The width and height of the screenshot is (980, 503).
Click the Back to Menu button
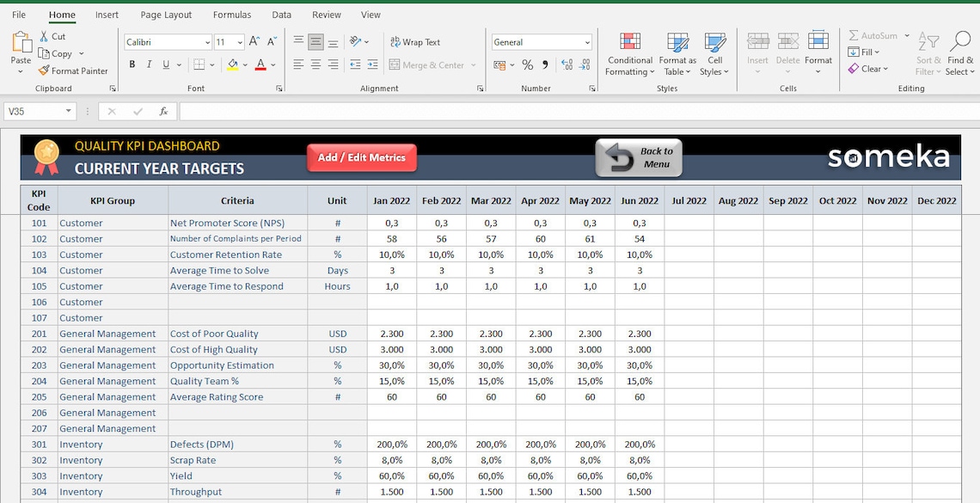(638, 157)
